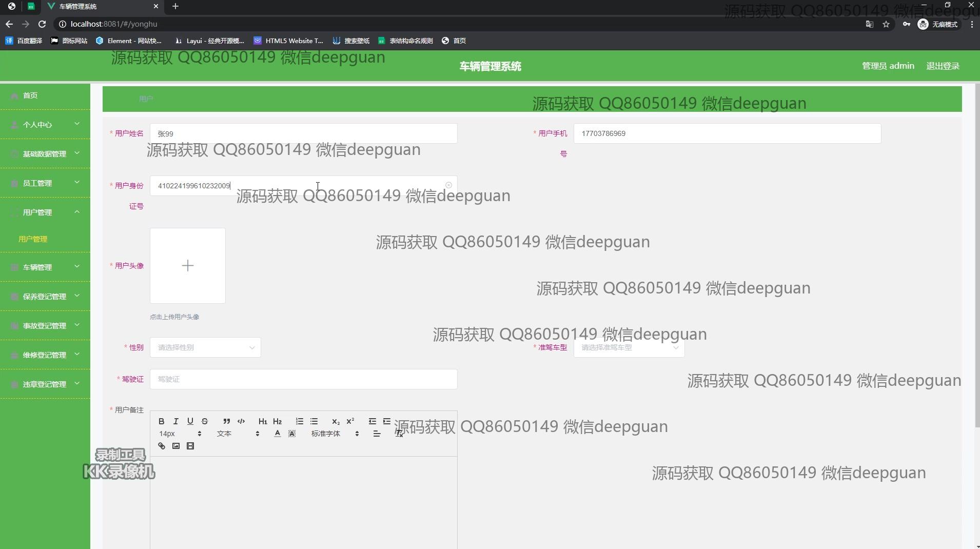The width and height of the screenshot is (980, 549).
Task: Apply an ordered list in the editor
Action: pyautogui.click(x=299, y=421)
